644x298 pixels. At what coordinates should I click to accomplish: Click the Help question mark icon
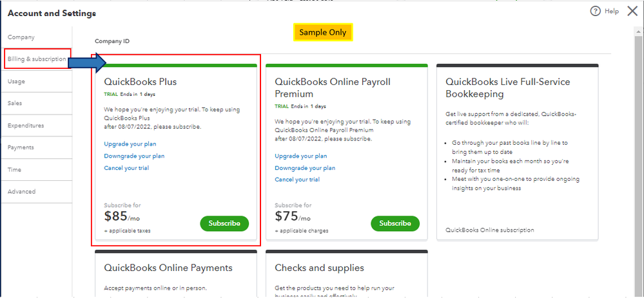pos(595,12)
